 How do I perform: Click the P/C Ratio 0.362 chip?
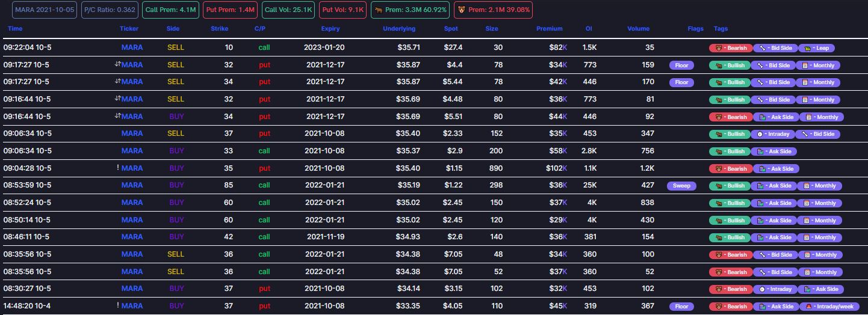110,10
